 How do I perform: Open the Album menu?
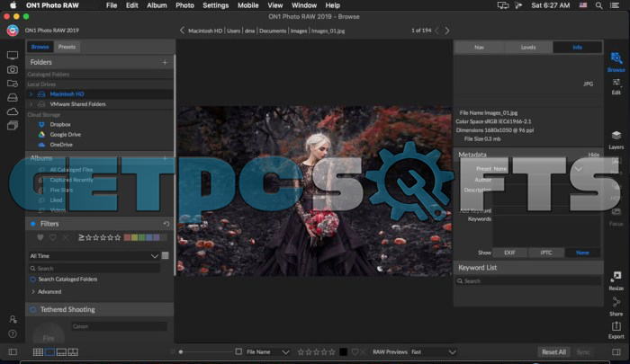click(x=157, y=5)
